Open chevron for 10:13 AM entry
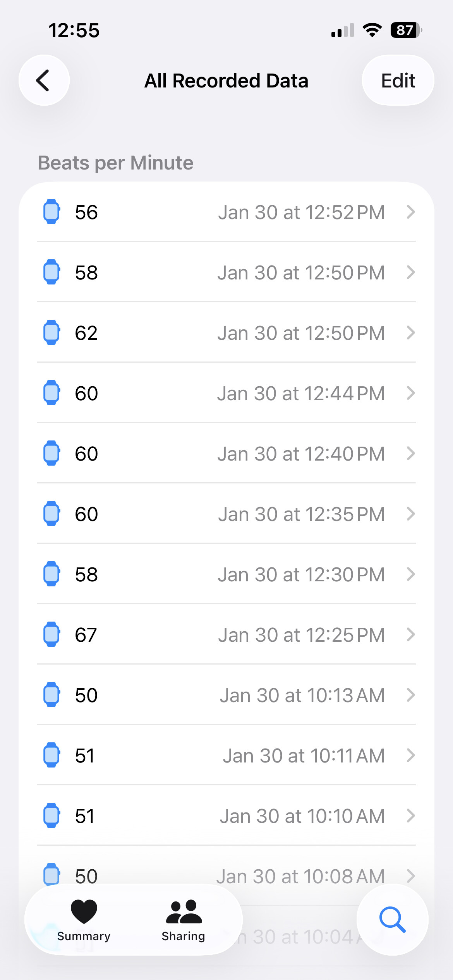Screen dimensions: 453x980 (x=411, y=695)
